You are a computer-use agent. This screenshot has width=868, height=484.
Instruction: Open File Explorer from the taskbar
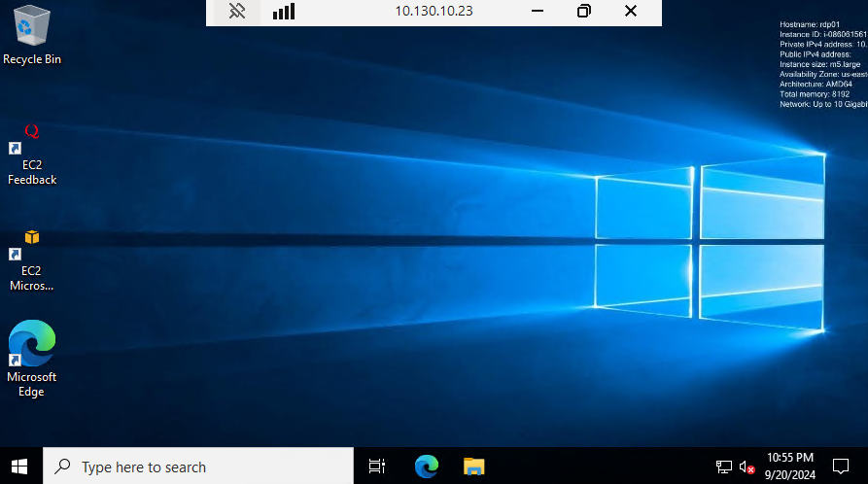coord(473,467)
